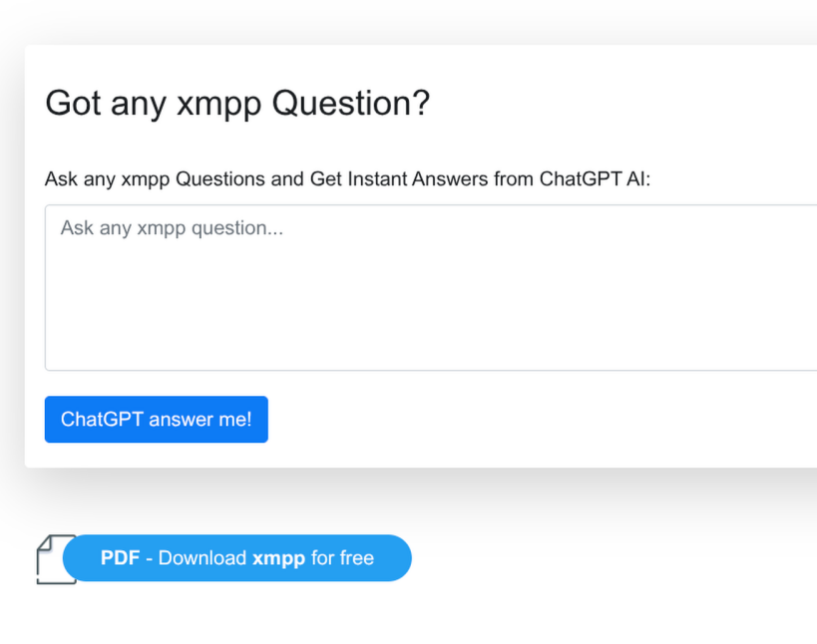Click 'Download' word in the PDF pill
This screenshot has height=644, width=817.
pos(203,558)
